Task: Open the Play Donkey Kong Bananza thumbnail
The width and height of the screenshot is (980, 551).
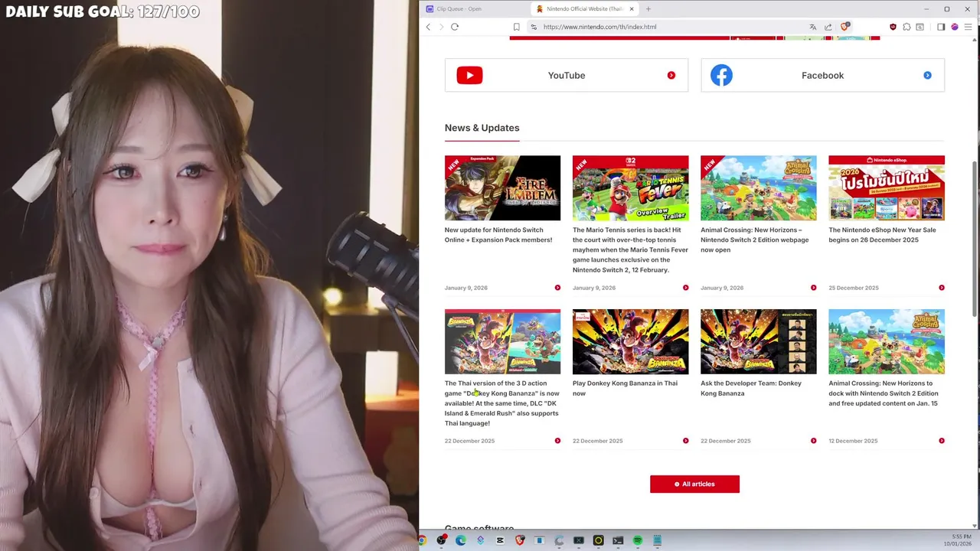Action: click(x=630, y=341)
